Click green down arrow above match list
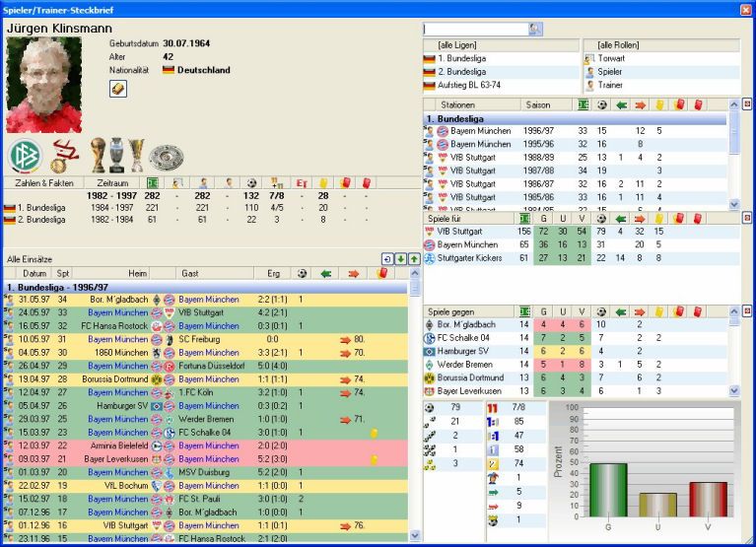Viewport: 756px width, 547px height. coord(400,259)
